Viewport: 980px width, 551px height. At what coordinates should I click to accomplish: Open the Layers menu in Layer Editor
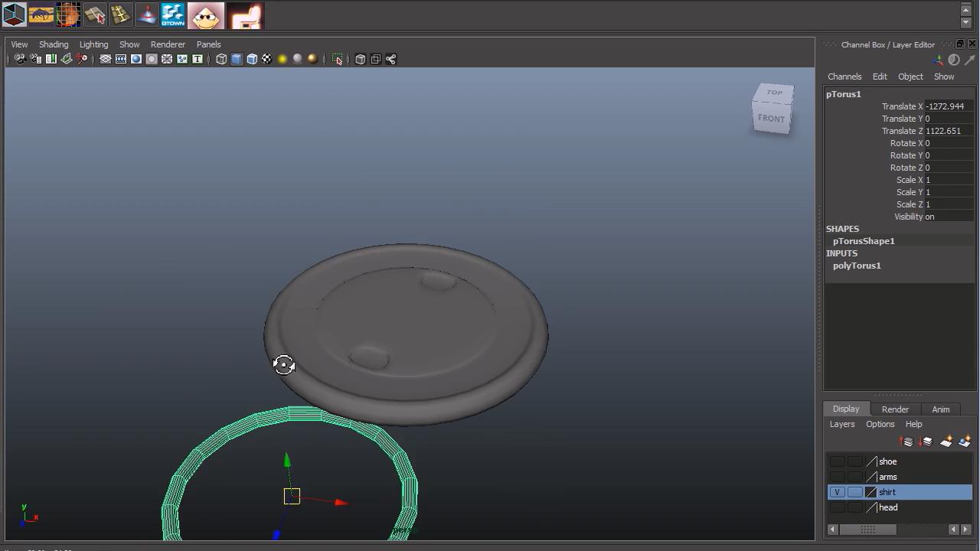coord(842,424)
